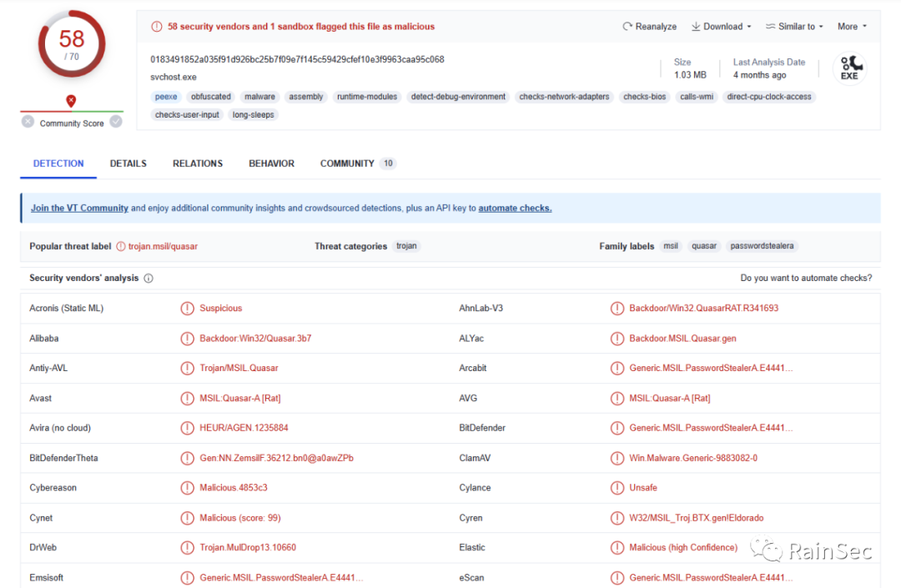Click the EXE file type icon
Screen dimensions: 901x588
[849, 68]
